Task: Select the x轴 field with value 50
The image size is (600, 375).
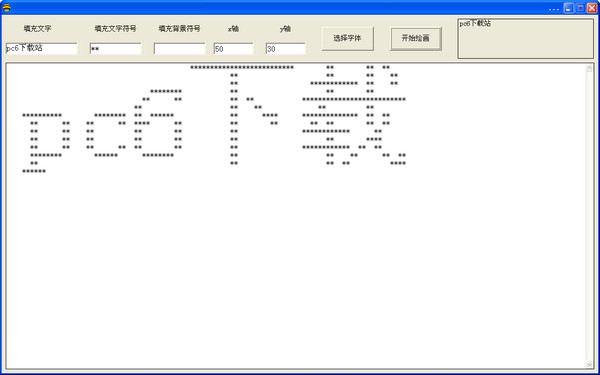Action: [234, 49]
